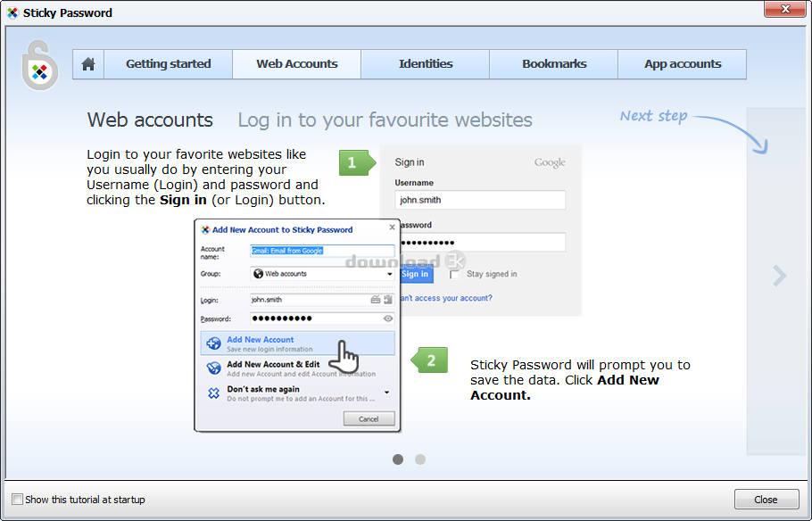Viewport: 812px width, 521px height.
Task: Close the Add New Account dialog with X
Action: (x=392, y=227)
